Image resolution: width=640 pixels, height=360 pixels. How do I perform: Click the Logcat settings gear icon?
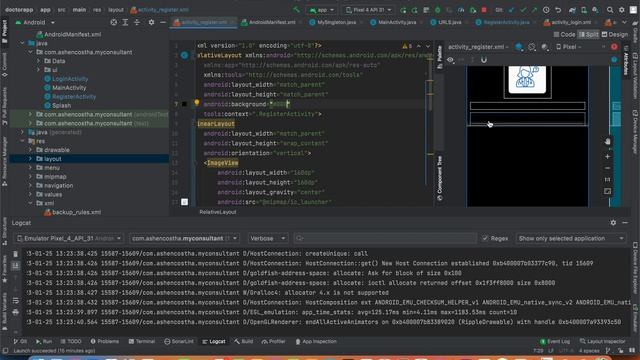pyautogui.click(x=613, y=223)
